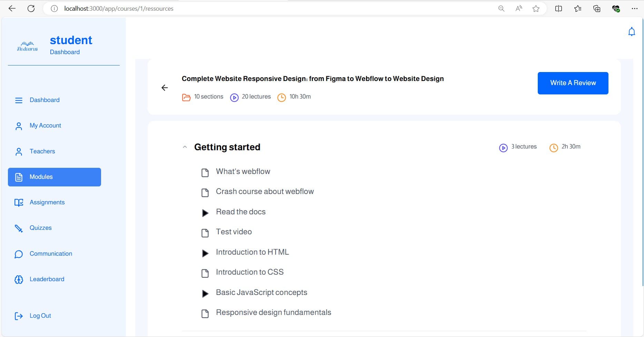Open the browser settings ellipsis menu
644x337 pixels.
634,9
